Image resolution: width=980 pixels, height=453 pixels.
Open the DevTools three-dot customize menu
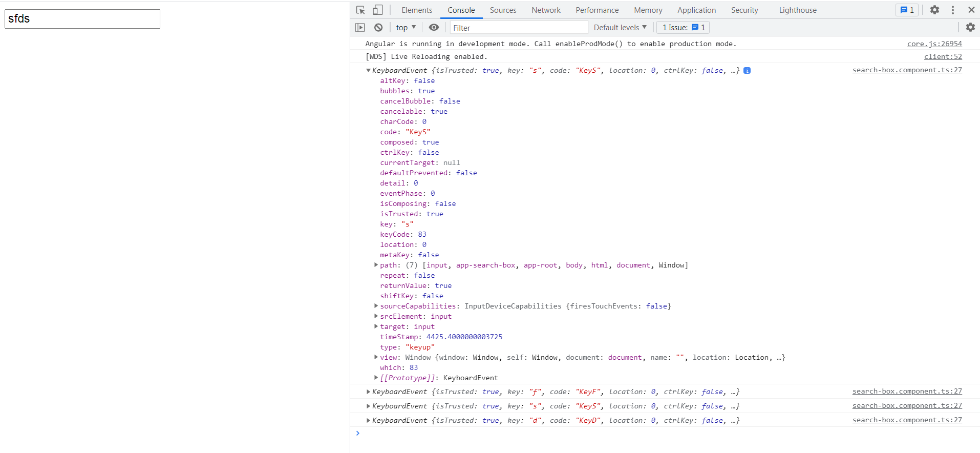click(953, 10)
